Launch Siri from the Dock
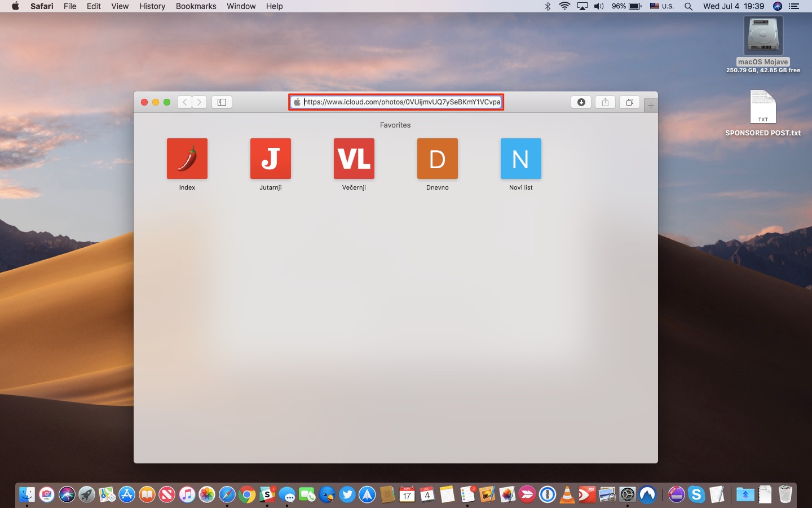812x508 pixels. pyautogui.click(x=67, y=494)
